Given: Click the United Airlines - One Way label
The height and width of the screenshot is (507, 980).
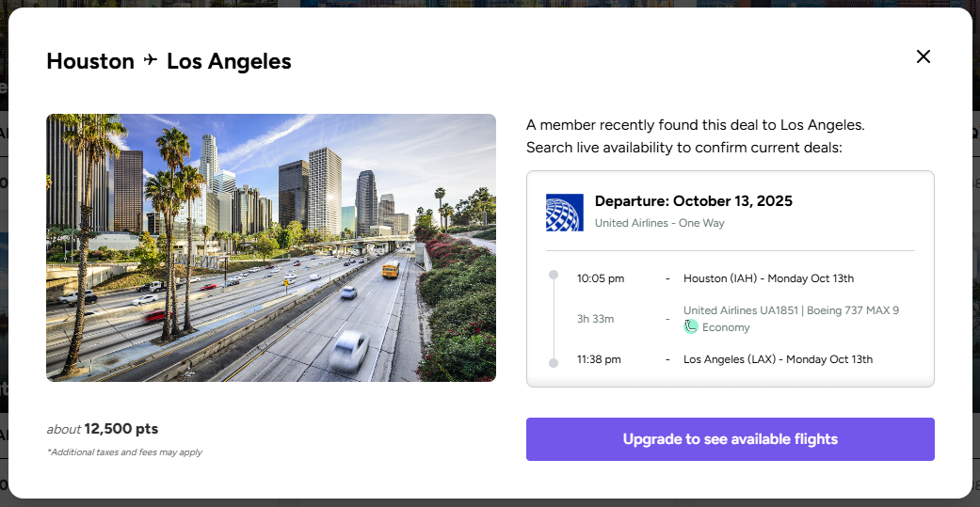Looking at the screenshot, I should (x=660, y=223).
